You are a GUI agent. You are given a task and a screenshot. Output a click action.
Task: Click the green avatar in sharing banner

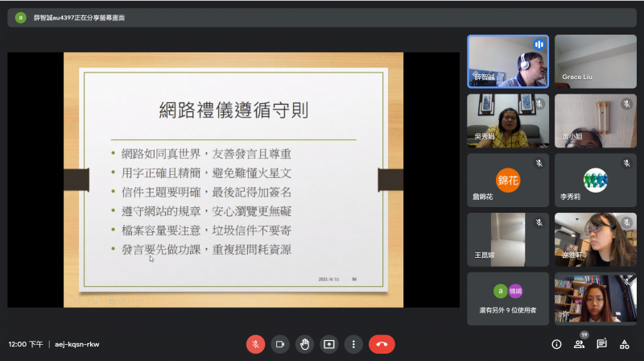[21, 18]
